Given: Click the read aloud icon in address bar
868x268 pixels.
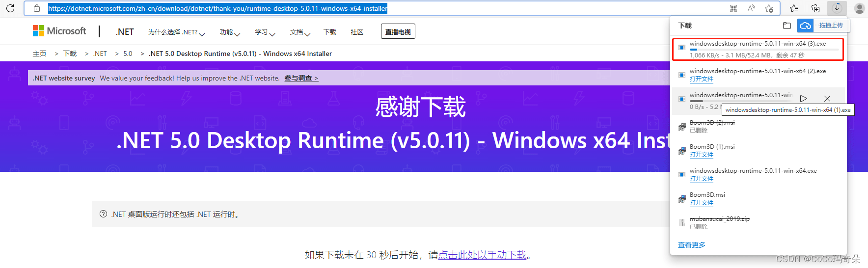Looking at the screenshot, I should coord(751,8).
